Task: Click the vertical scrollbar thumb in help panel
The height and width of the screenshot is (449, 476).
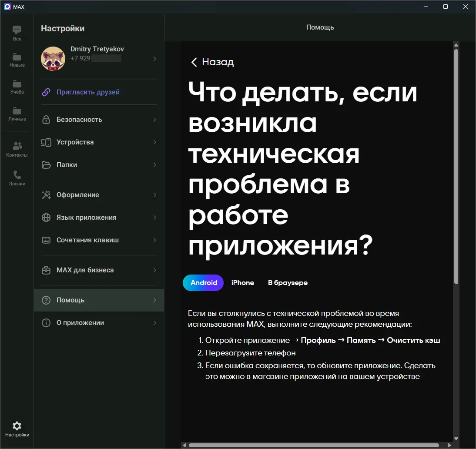Action: pyautogui.click(x=456, y=166)
